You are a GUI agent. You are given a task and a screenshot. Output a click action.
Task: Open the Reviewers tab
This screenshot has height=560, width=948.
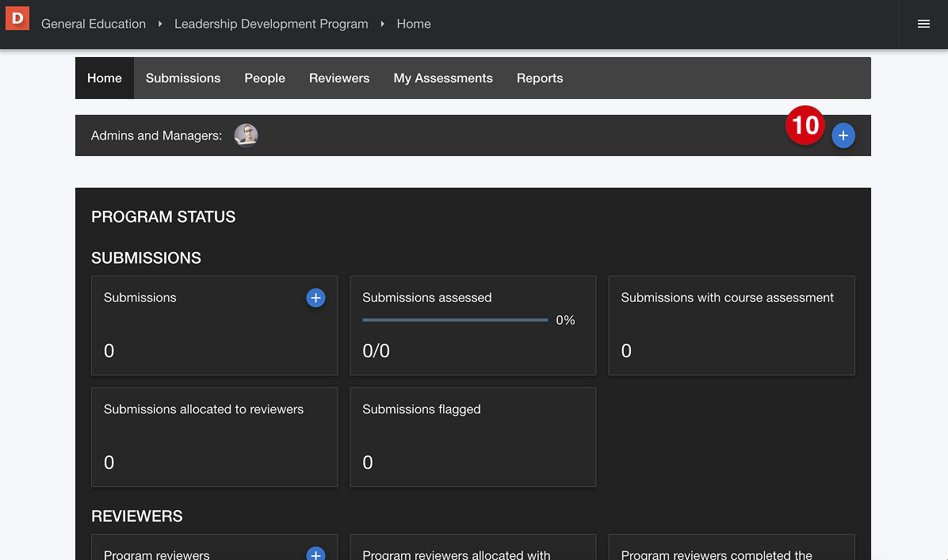pyautogui.click(x=339, y=78)
